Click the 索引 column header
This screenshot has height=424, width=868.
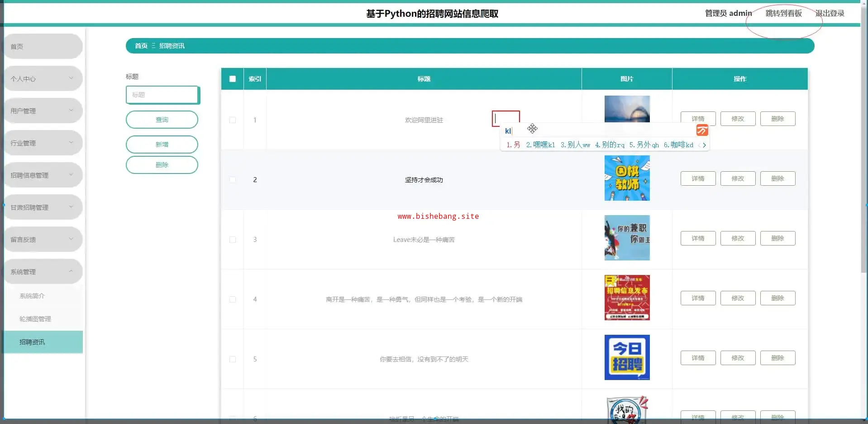pyautogui.click(x=255, y=79)
